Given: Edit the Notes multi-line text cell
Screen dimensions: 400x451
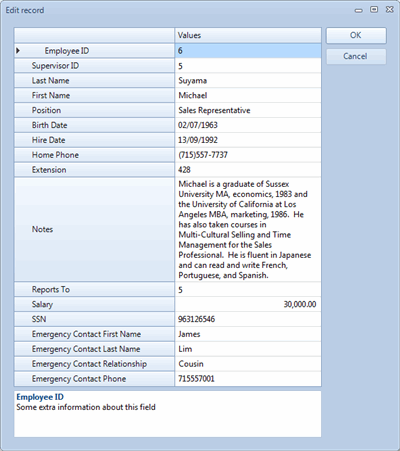Looking at the screenshot, I should 248,229.
